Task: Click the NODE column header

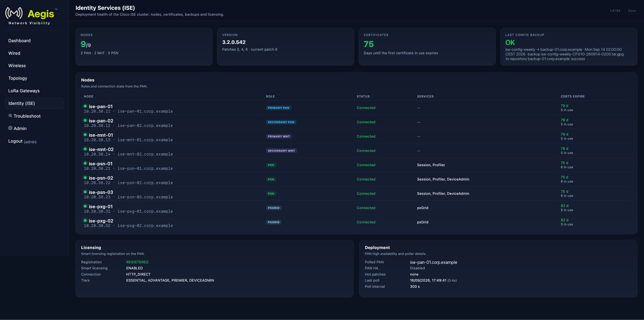Action: [x=89, y=96]
